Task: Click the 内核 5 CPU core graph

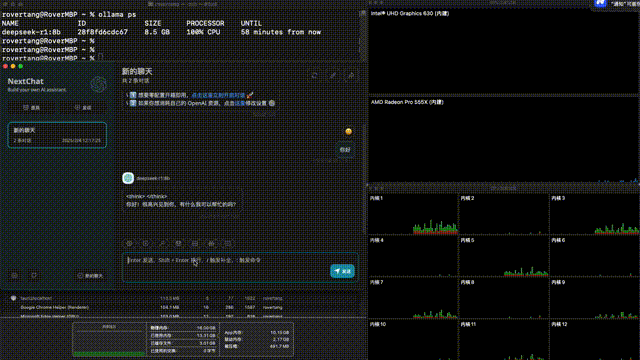Action: [504, 256]
